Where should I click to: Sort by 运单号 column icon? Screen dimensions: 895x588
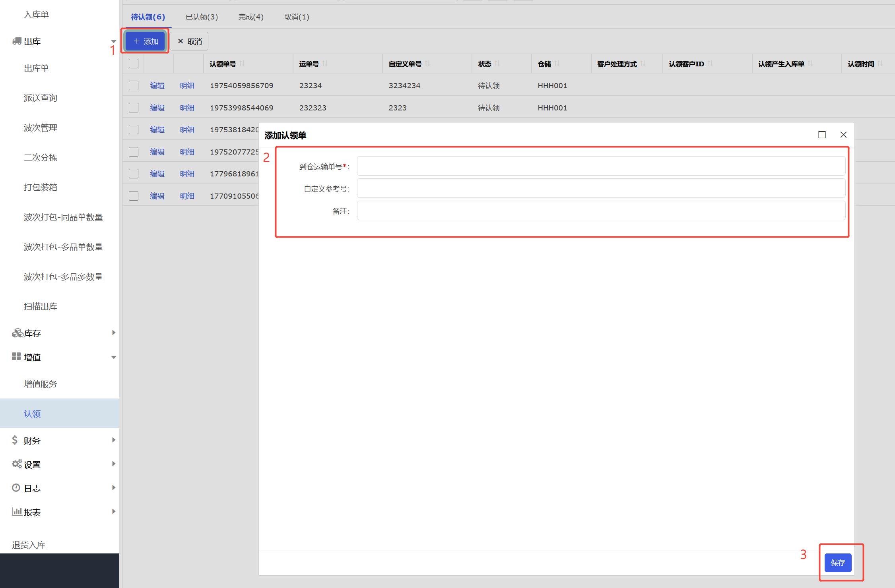coord(325,64)
